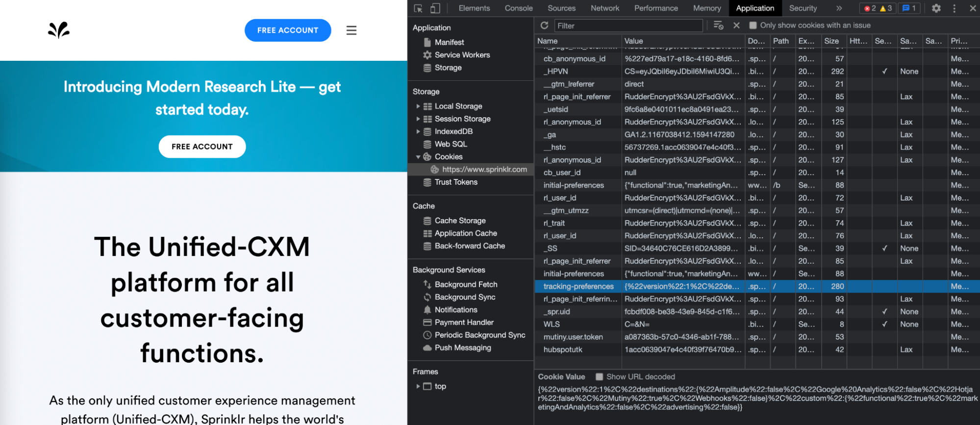
Task: Switch to the Elements tab
Action: 474,8
